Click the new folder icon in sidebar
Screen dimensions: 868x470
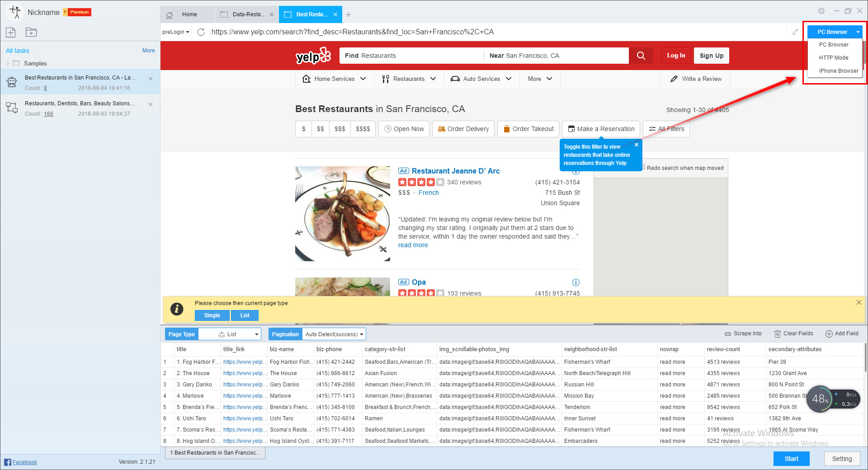tap(31, 32)
